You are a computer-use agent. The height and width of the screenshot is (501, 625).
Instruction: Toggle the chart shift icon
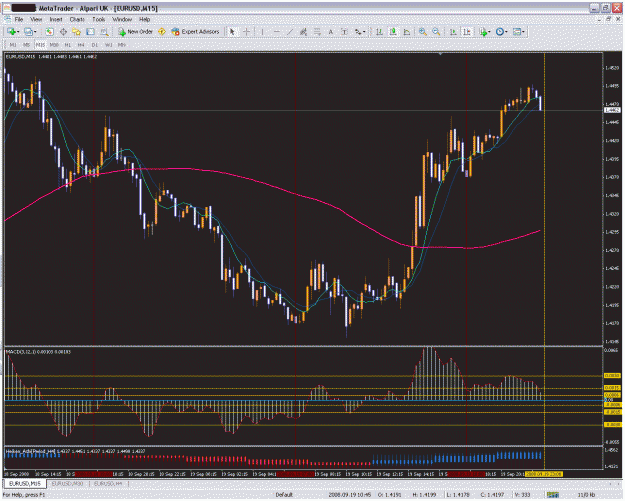pos(467,32)
